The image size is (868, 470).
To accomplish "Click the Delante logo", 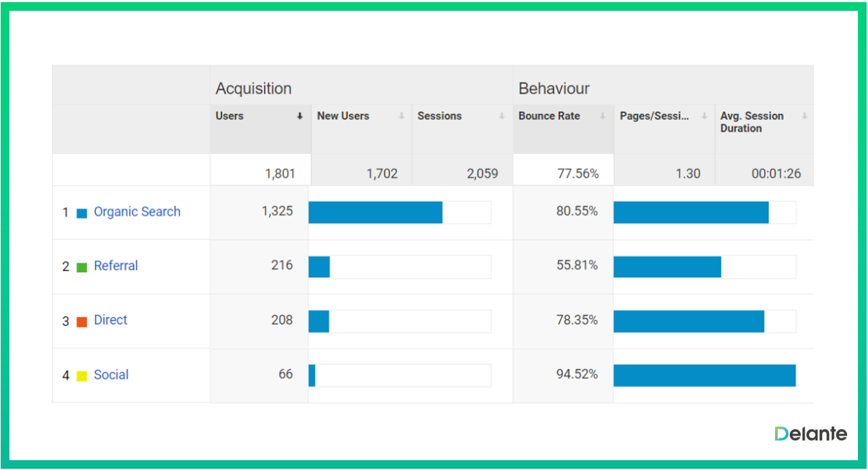I will pos(810,434).
